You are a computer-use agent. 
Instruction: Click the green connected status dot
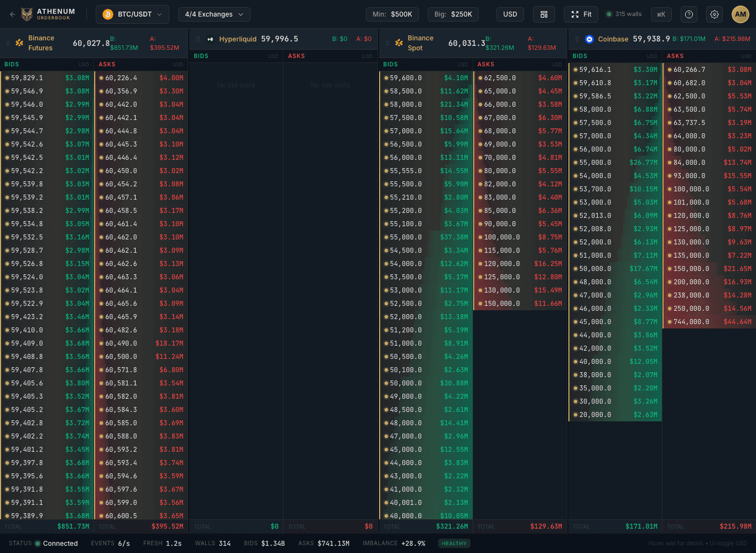tap(38, 544)
